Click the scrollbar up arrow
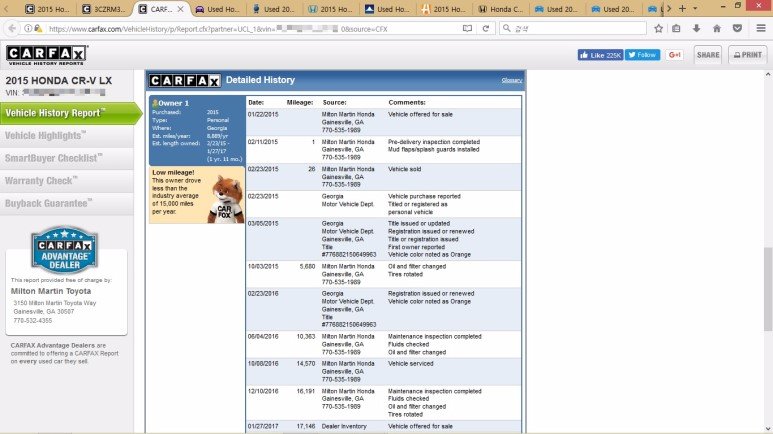Image resolution: width=773 pixels, height=434 pixels. click(768, 74)
